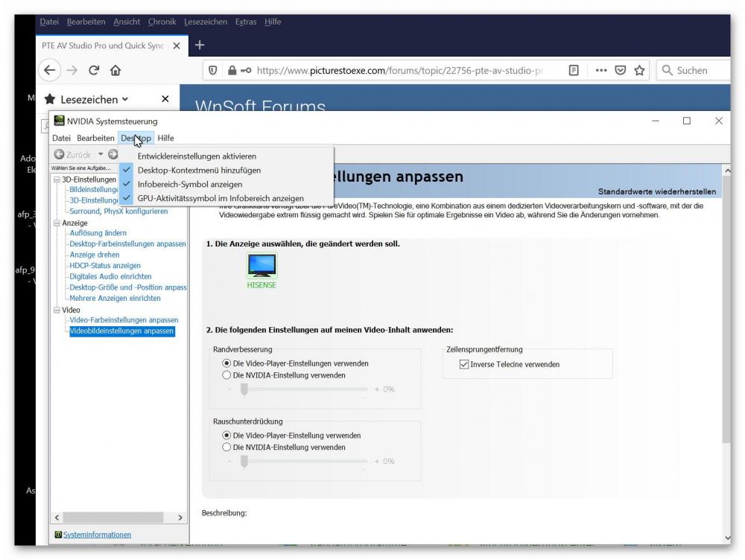
Task: Open the Firefox home page
Action: pyautogui.click(x=115, y=70)
